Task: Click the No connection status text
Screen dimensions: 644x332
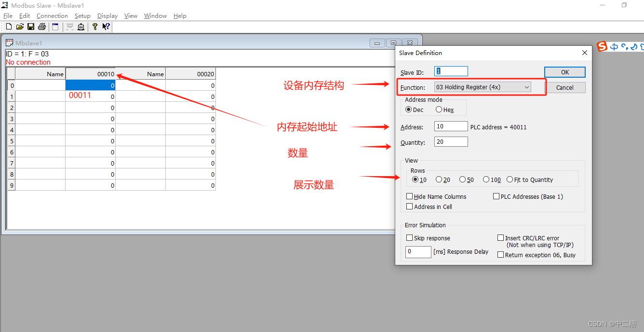Action: pyautogui.click(x=28, y=62)
